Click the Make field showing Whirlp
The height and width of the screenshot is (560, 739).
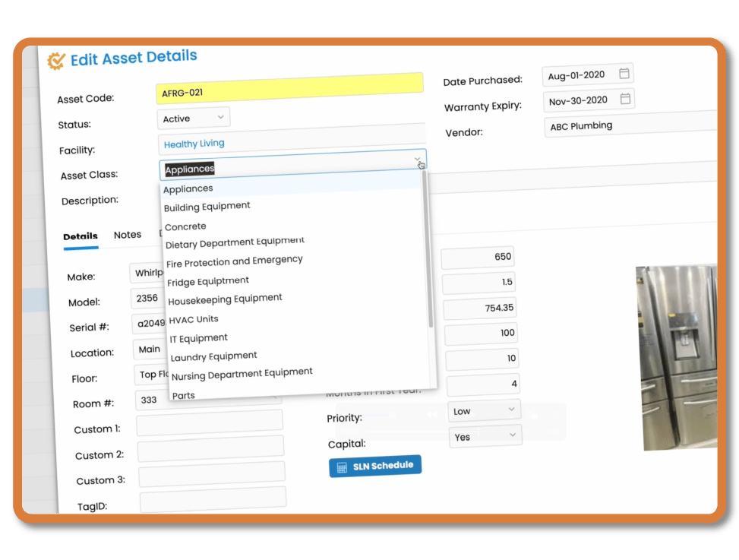click(x=147, y=273)
